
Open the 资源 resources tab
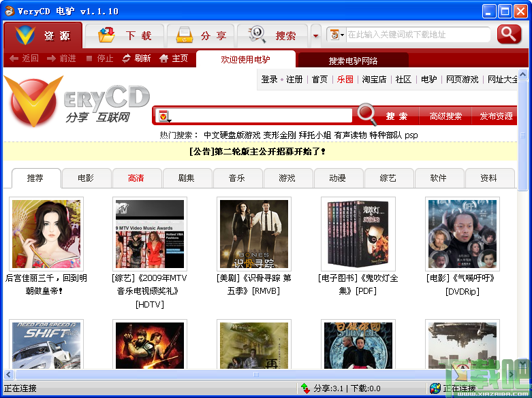43,35
